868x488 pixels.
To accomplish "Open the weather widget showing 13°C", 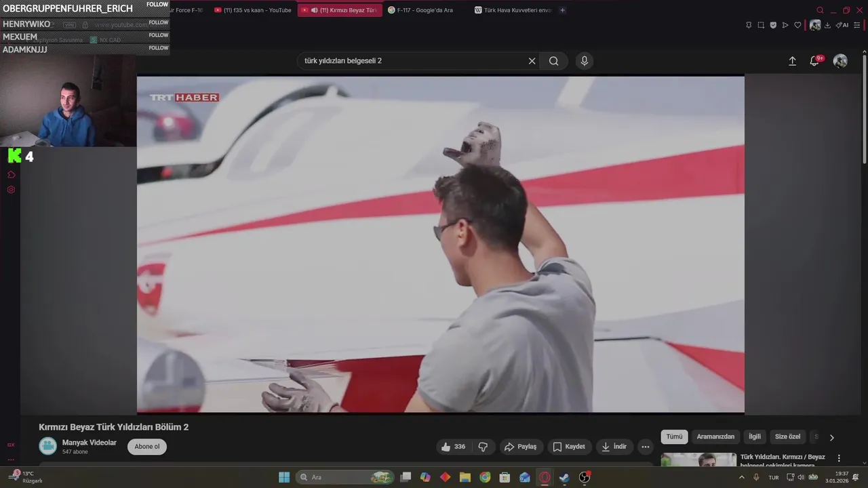I will pyautogui.click(x=26, y=477).
